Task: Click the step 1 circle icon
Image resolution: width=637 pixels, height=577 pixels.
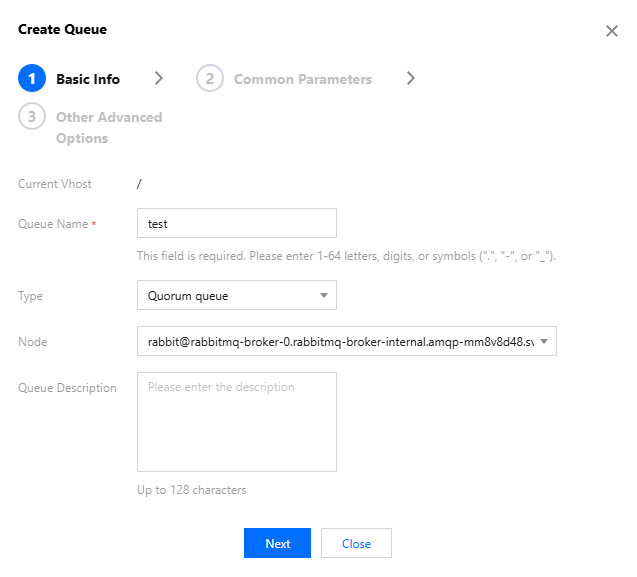Action: [x=32, y=79]
